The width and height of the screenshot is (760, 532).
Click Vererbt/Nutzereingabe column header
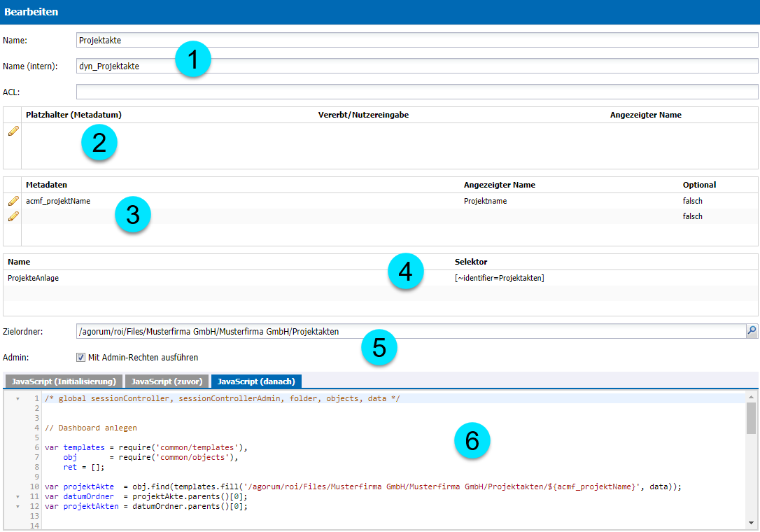(363, 115)
